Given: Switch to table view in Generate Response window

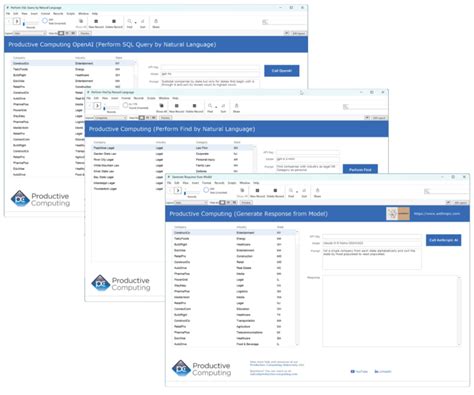Looking at the screenshot, I should tap(234, 202).
